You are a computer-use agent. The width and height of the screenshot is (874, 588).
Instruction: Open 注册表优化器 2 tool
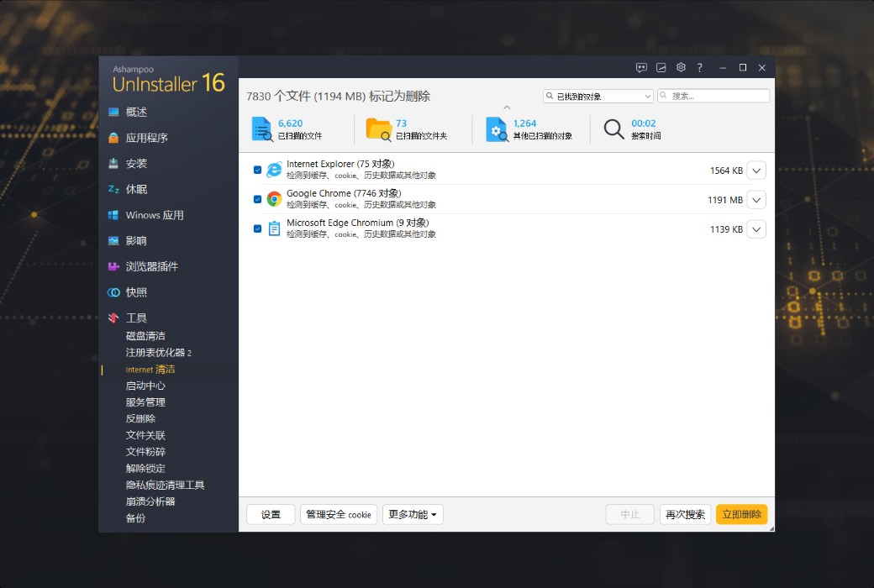159,352
